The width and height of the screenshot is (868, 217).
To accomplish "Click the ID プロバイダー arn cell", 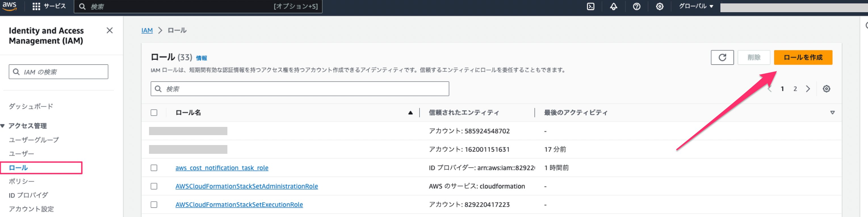I will [481, 168].
